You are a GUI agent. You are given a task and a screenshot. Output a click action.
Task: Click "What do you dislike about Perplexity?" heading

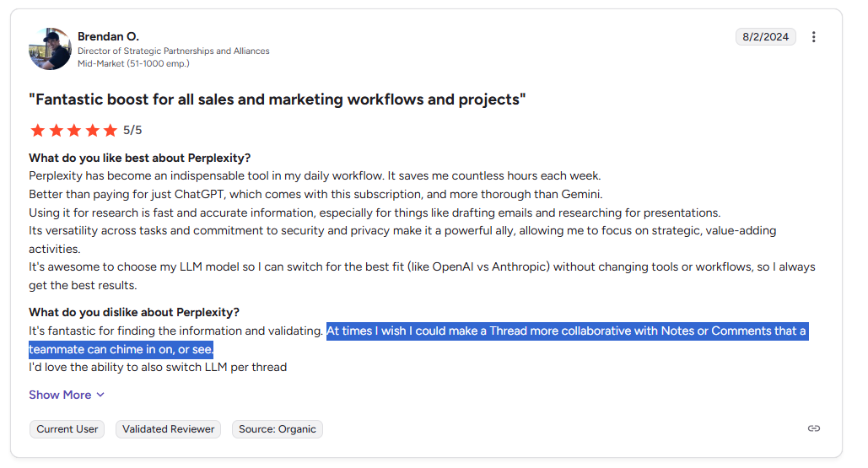pos(134,313)
